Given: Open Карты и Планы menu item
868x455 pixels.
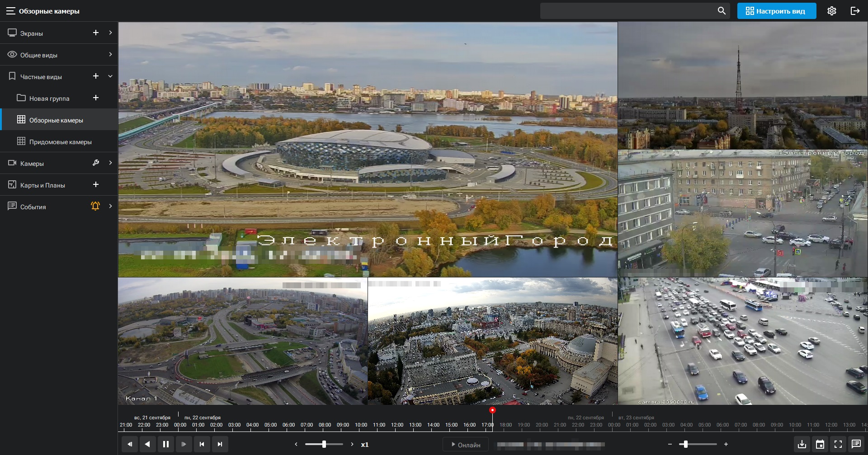Looking at the screenshot, I should pos(42,185).
